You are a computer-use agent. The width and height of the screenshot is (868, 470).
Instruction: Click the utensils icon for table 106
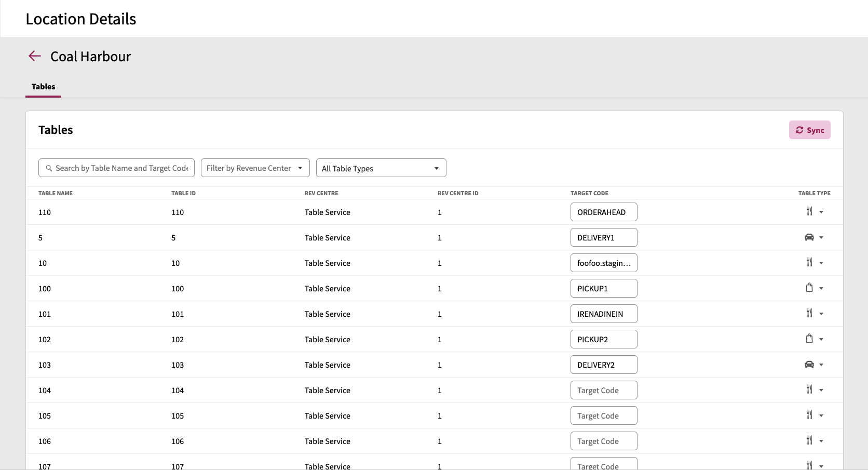click(x=809, y=440)
